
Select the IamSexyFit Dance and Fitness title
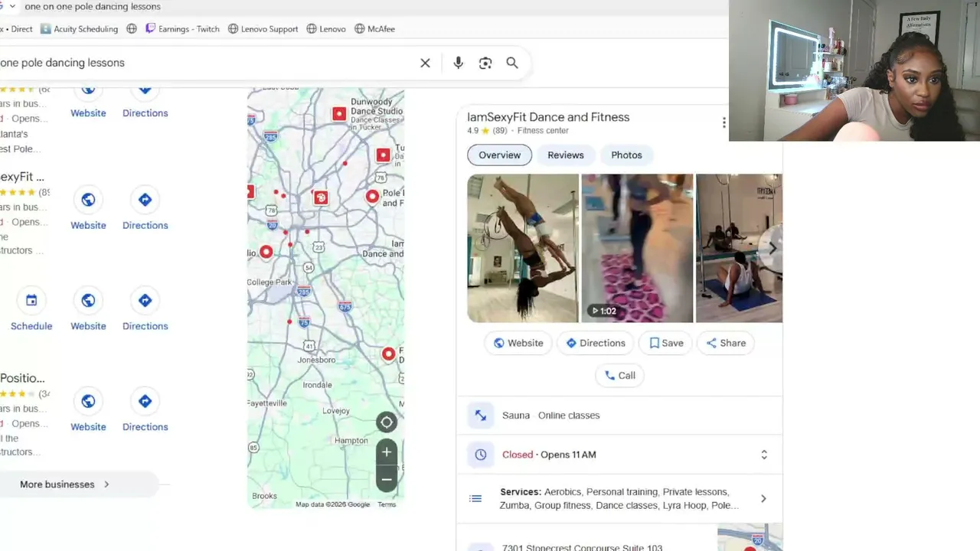tap(548, 117)
